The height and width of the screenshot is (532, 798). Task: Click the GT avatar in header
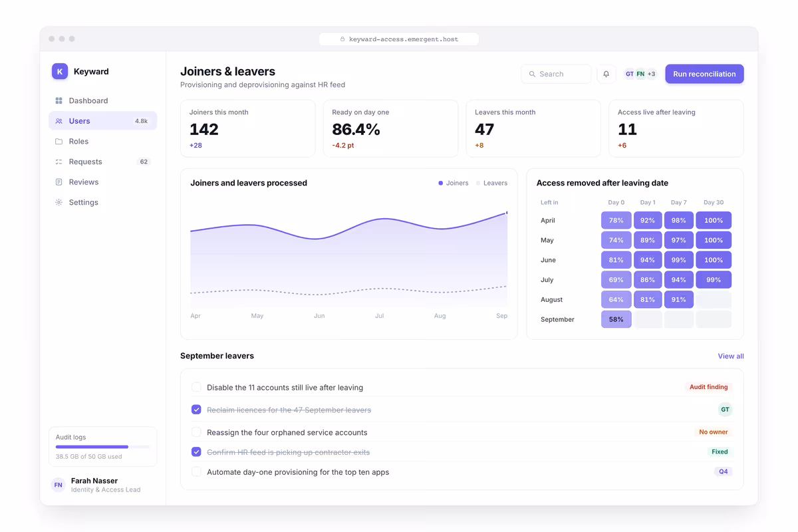tap(630, 74)
